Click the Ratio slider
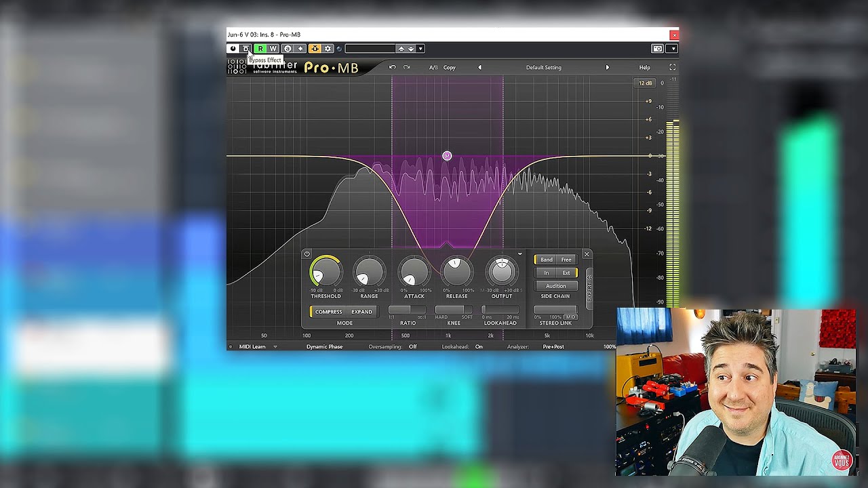The height and width of the screenshot is (488, 868). 408,310
